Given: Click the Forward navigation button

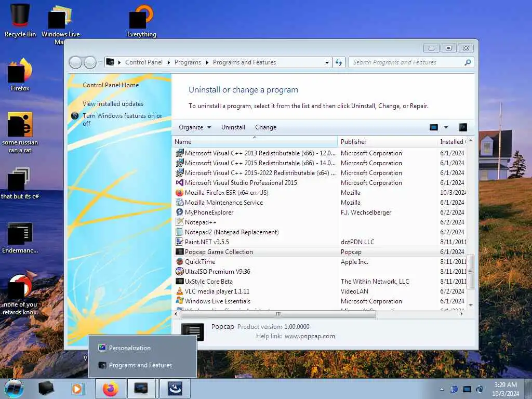Looking at the screenshot, I should 90,62.
